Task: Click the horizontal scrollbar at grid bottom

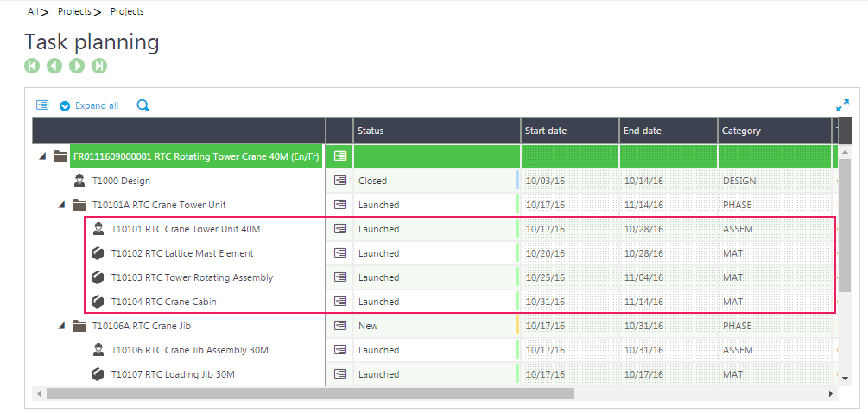Action: 310,393
